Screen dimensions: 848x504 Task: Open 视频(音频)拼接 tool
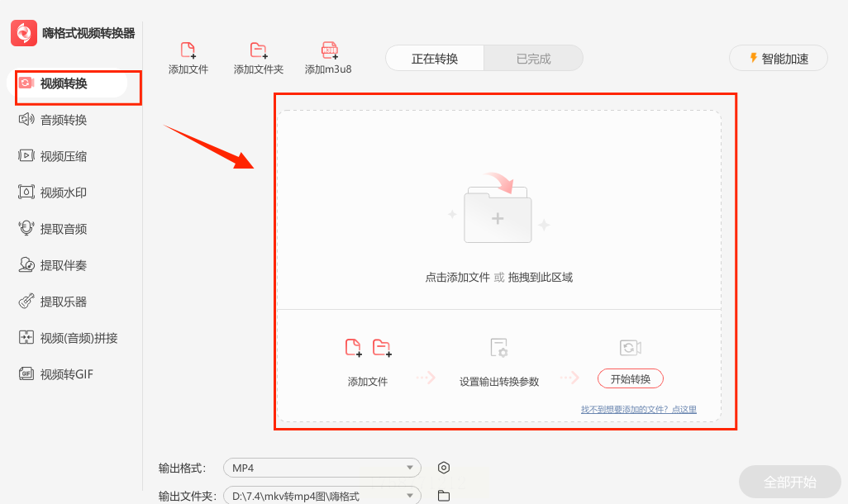[68, 338]
